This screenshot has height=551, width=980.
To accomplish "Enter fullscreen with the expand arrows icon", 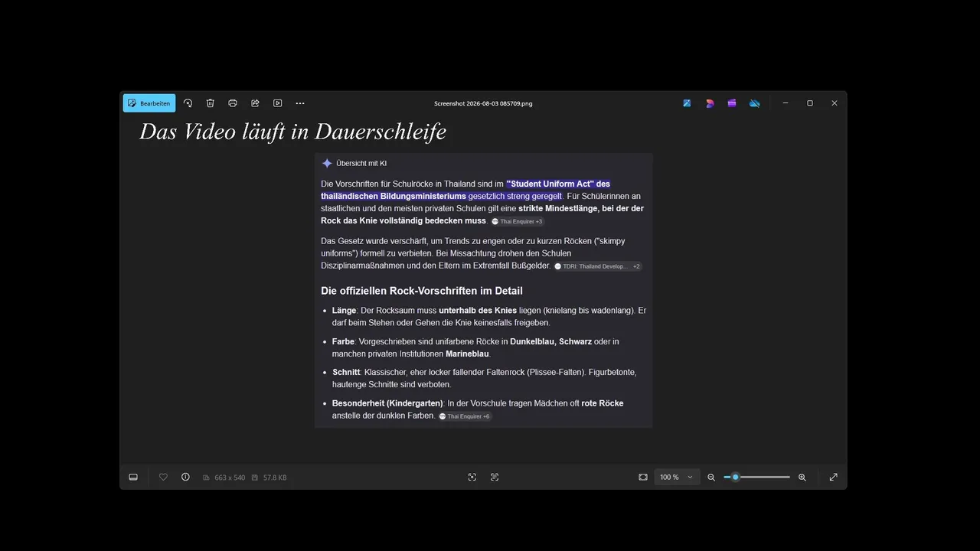I will click(x=834, y=477).
